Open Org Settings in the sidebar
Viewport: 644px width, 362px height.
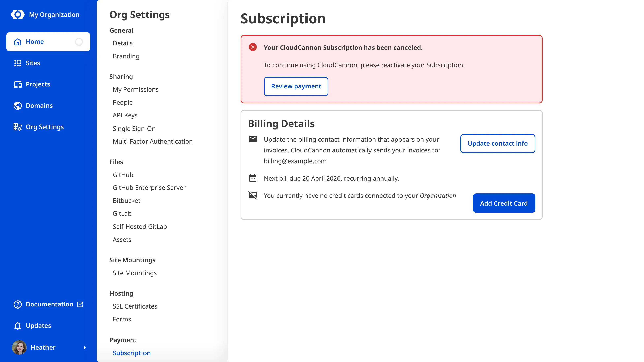pos(48,127)
